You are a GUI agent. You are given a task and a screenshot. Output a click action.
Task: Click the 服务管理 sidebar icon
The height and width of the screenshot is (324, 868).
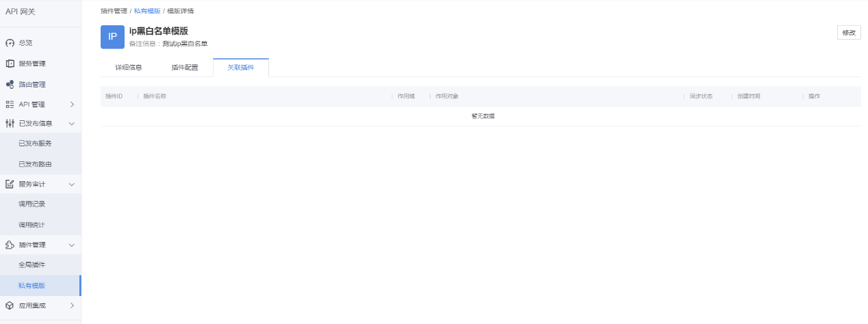10,64
